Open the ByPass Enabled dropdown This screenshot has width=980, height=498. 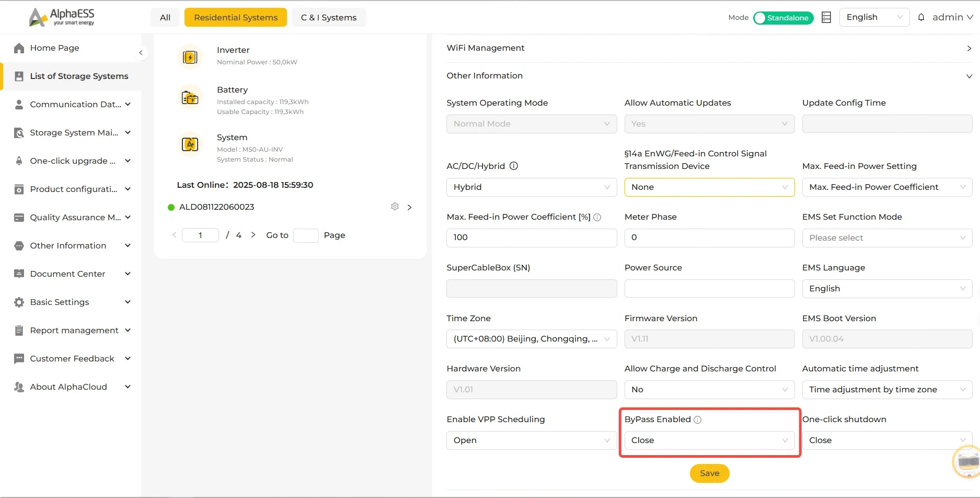coord(709,440)
